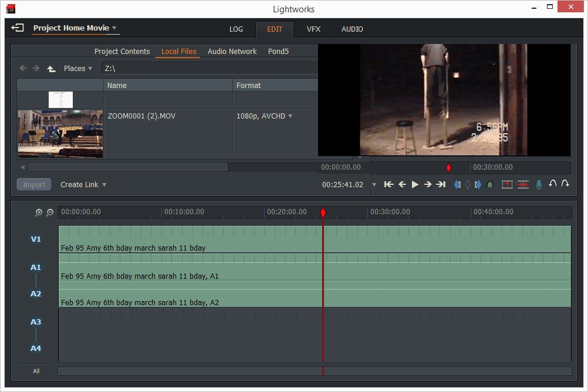
Task: Open the Places dropdown
Action: point(78,68)
